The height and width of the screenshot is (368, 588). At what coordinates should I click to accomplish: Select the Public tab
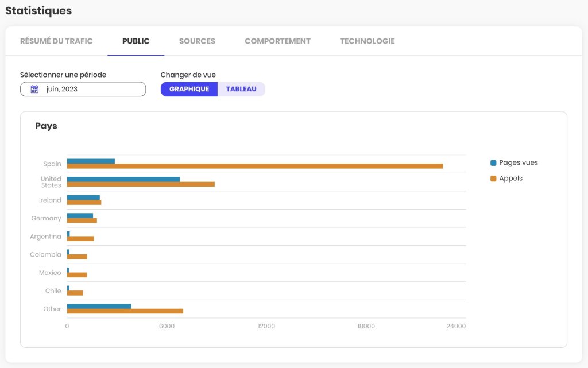tap(136, 41)
